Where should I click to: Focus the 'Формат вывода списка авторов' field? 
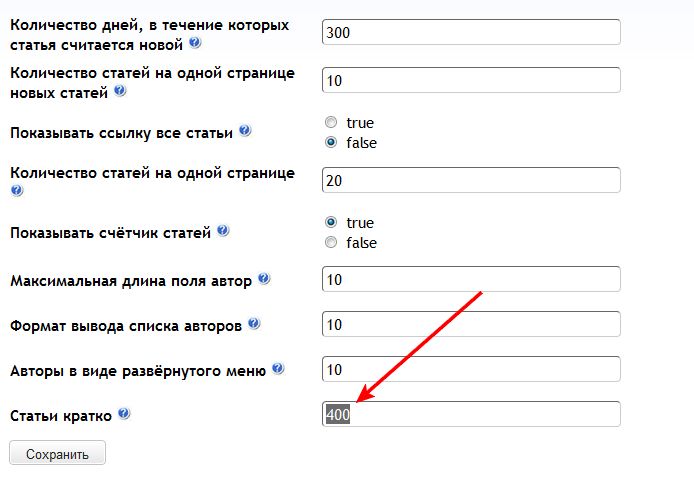click(471, 324)
